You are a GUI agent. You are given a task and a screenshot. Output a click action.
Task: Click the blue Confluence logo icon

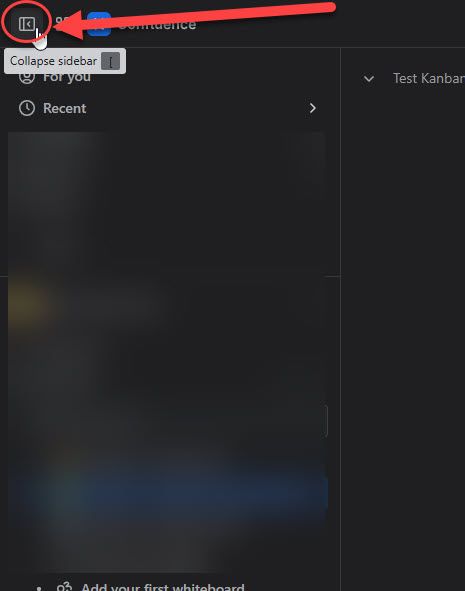[x=99, y=24]
